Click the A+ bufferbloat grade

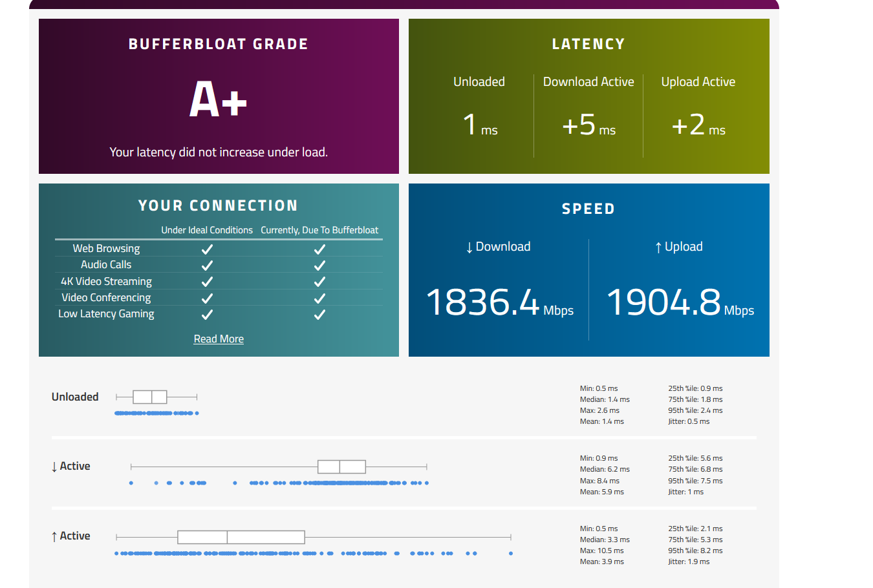tap(218, 100)
